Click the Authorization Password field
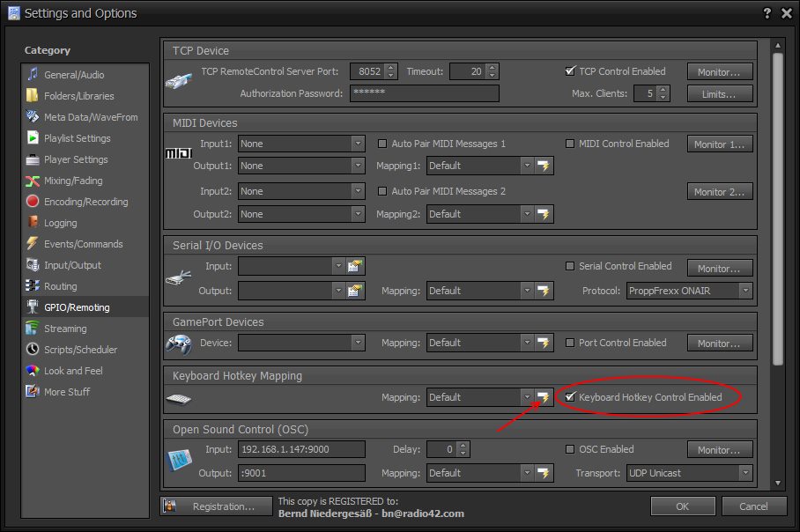 pos(424,93)
